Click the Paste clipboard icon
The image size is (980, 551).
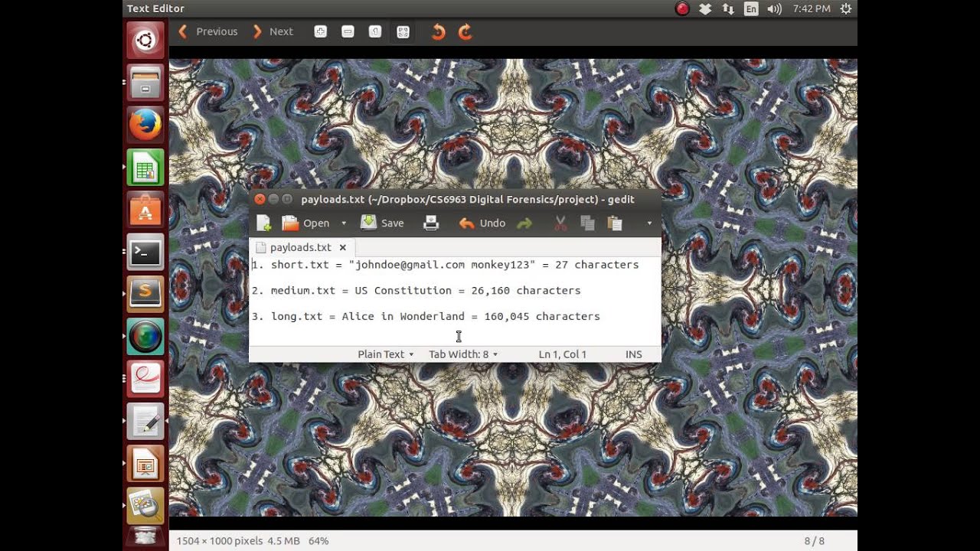click(614, 223)
